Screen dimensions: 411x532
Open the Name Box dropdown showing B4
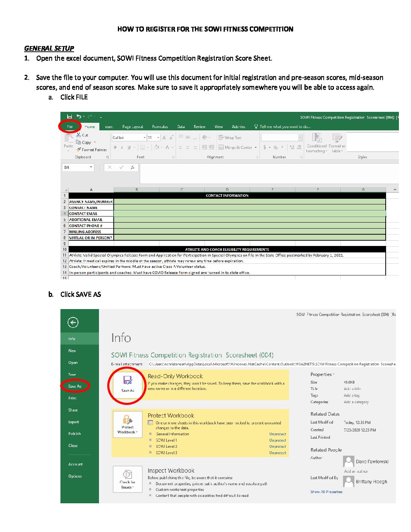91,167
